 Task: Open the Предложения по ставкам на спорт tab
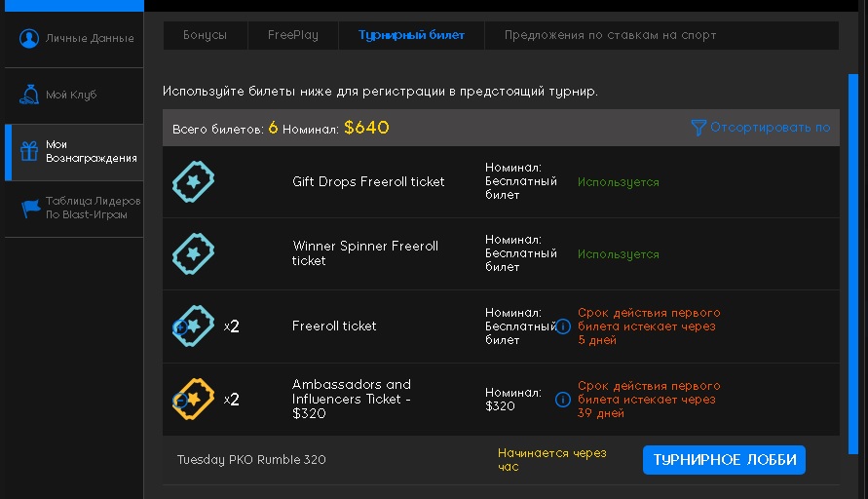(610, 35)
